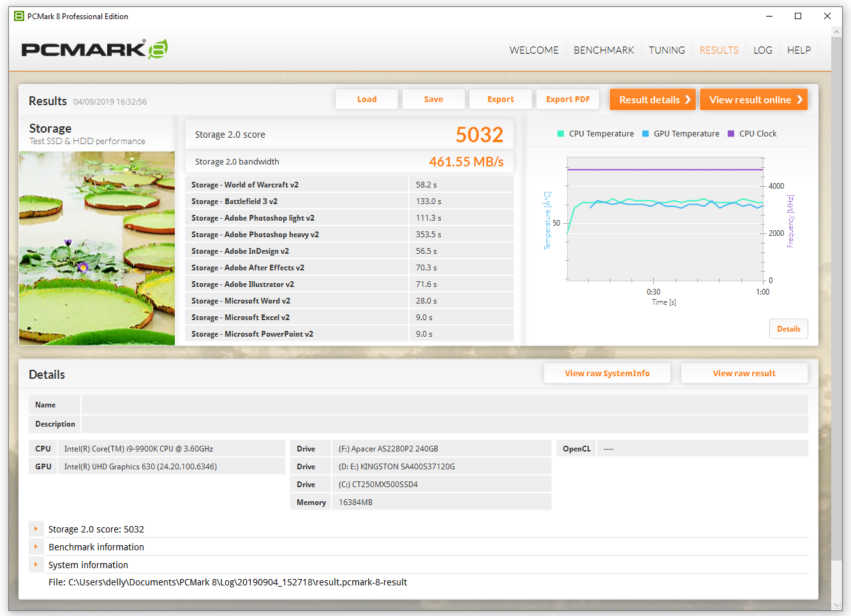
Task: Maximize the PCMark 8 window
Action: 798,16
